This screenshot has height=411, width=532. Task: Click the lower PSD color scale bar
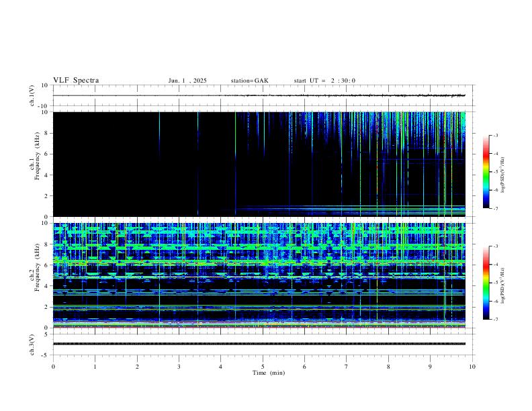[486, 283]
